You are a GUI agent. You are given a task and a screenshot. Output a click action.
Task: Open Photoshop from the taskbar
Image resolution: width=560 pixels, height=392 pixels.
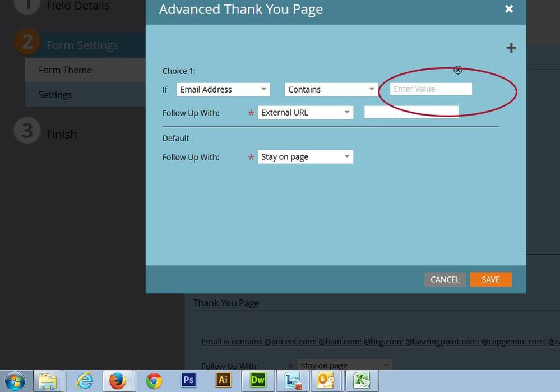(188, 380)
